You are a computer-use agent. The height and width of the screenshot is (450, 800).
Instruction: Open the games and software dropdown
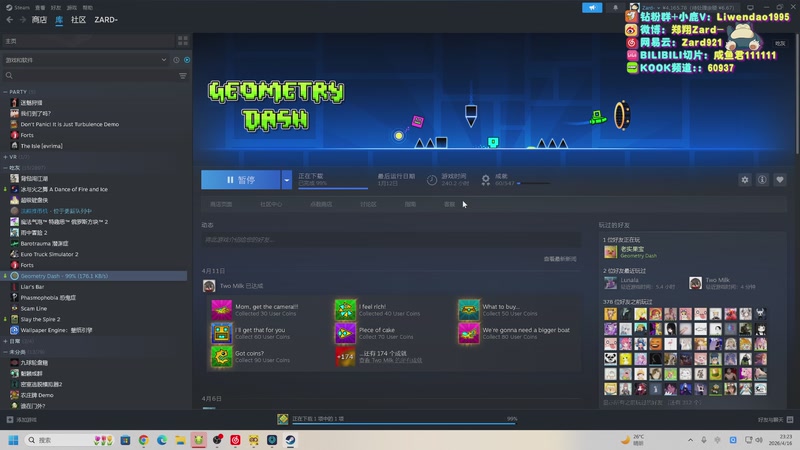86,60
